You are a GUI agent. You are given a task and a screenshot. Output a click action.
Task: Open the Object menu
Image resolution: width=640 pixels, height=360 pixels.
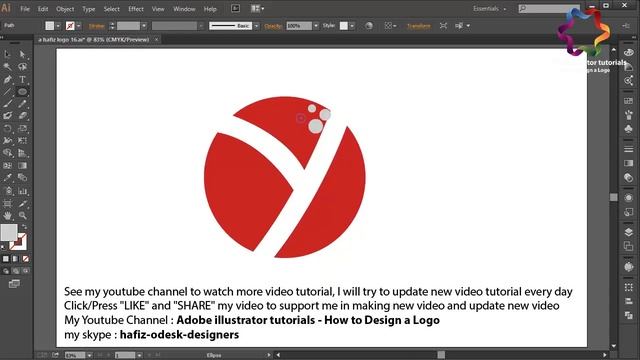click(65, 9)
